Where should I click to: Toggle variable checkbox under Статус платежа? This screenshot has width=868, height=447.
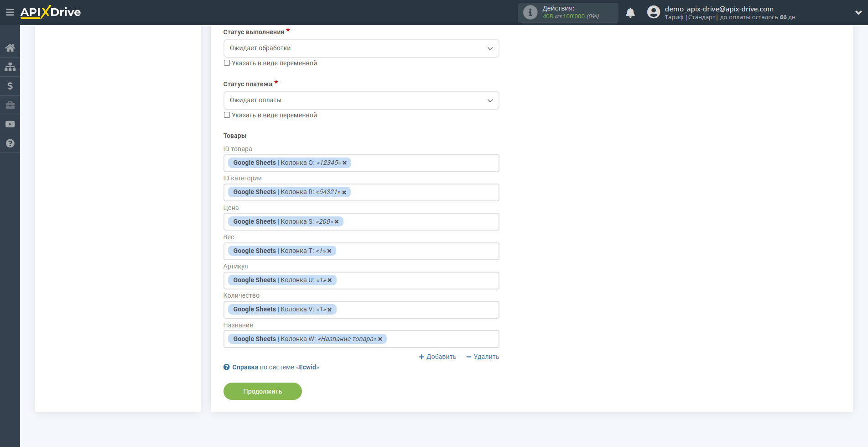pos(227,115)
